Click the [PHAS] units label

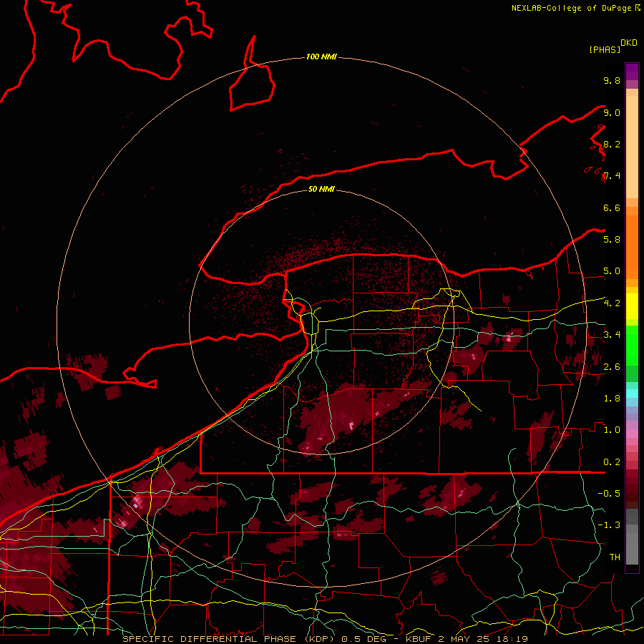[605, 50]
